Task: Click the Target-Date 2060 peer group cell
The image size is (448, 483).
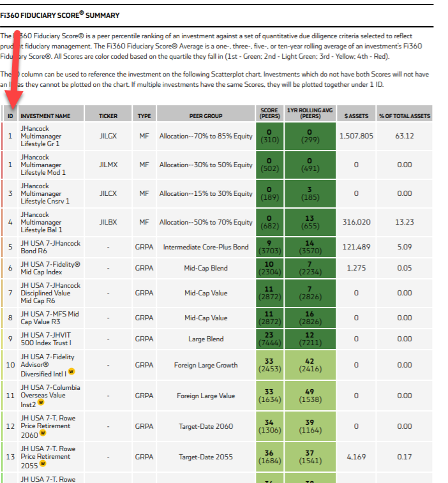Action: tap(206, 426)
